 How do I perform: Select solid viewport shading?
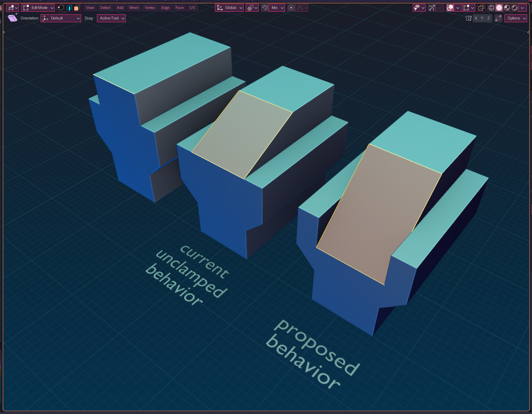click(499, 8)
